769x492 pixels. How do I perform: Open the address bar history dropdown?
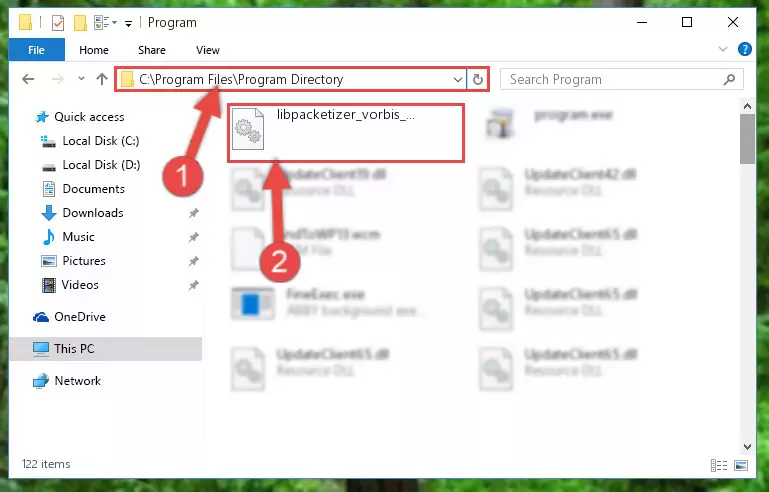458,79
